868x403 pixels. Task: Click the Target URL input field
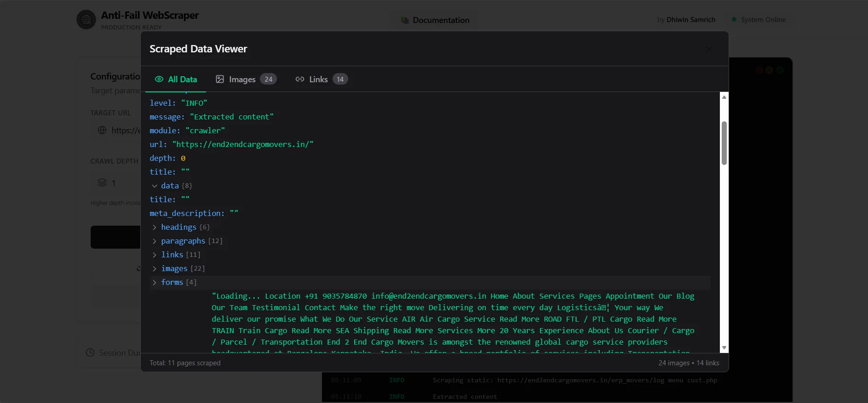(116, 131)
